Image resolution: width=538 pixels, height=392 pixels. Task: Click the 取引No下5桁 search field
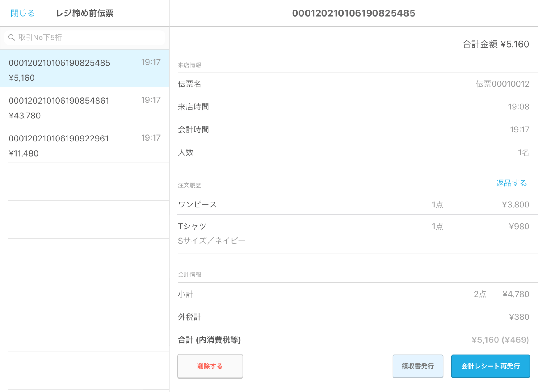pos(84,37)
